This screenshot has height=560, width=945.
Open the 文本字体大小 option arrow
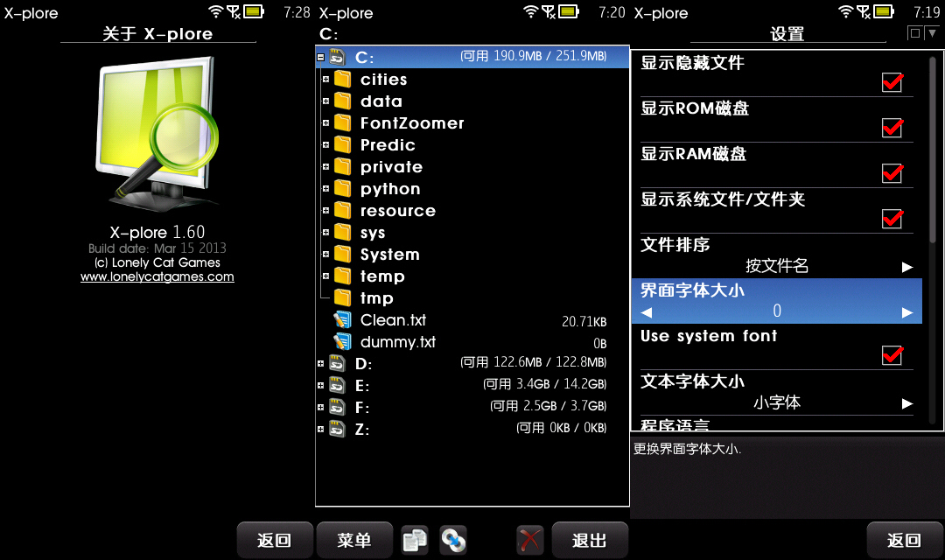(907, 404)
